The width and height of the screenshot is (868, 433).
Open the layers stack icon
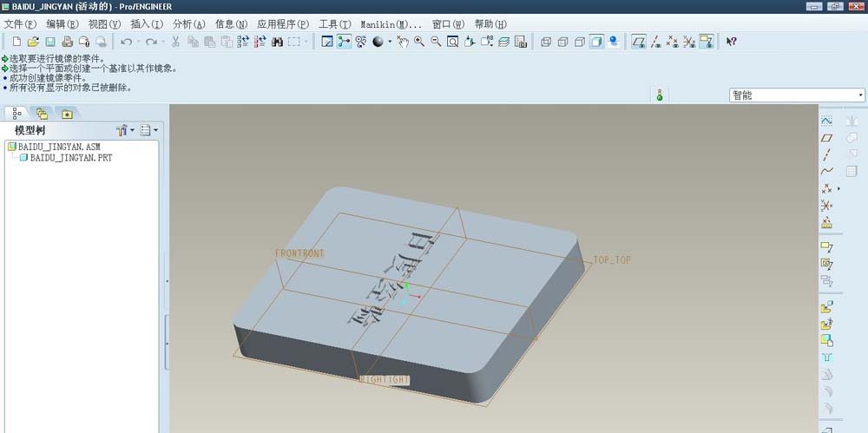tap(503, 42)
